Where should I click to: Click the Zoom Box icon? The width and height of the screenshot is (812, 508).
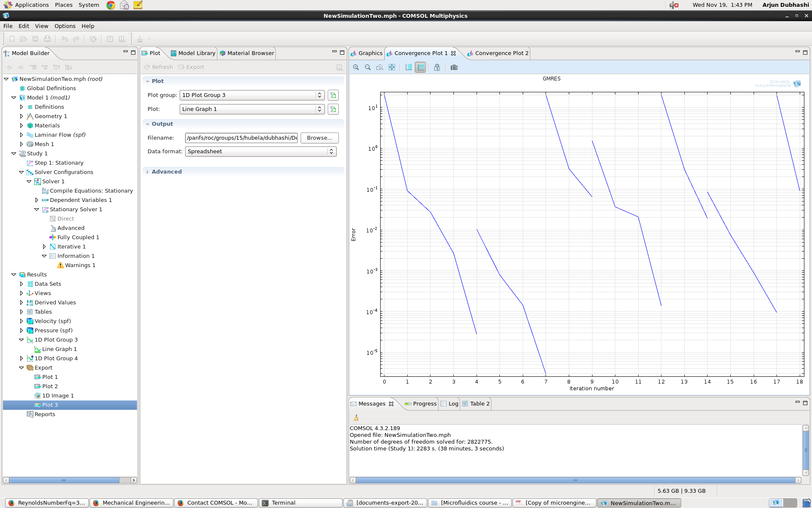380,67
